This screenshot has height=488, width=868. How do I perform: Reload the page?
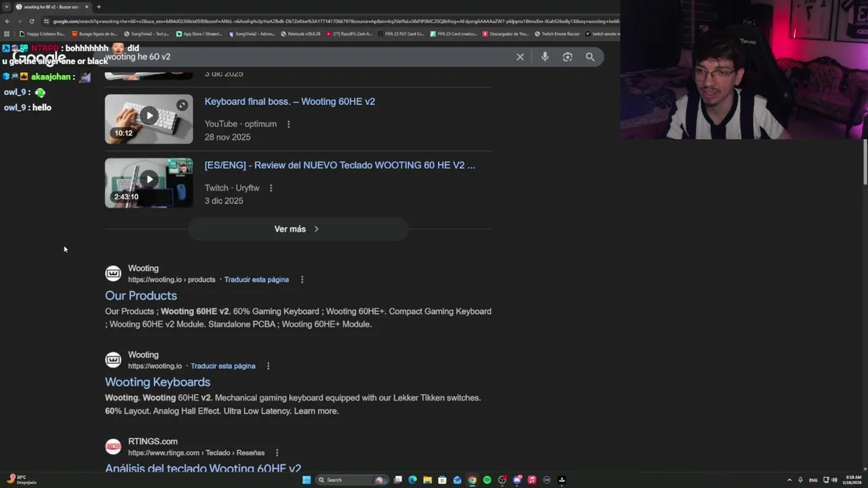click(31, 21)
